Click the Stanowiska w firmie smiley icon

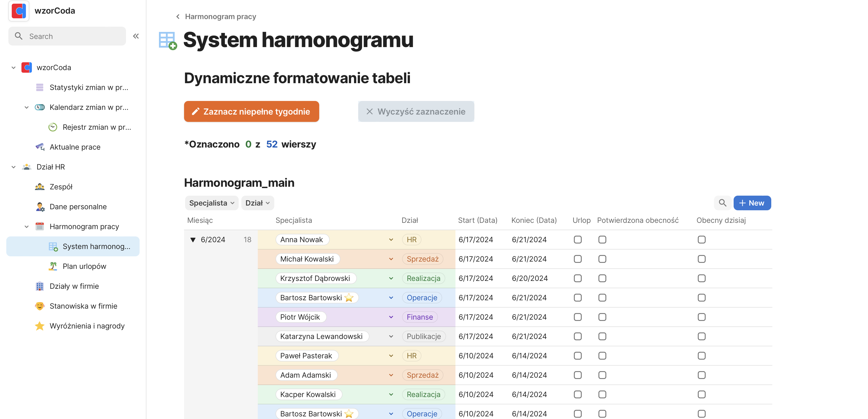pyautogui.click(x=40, y=306)
